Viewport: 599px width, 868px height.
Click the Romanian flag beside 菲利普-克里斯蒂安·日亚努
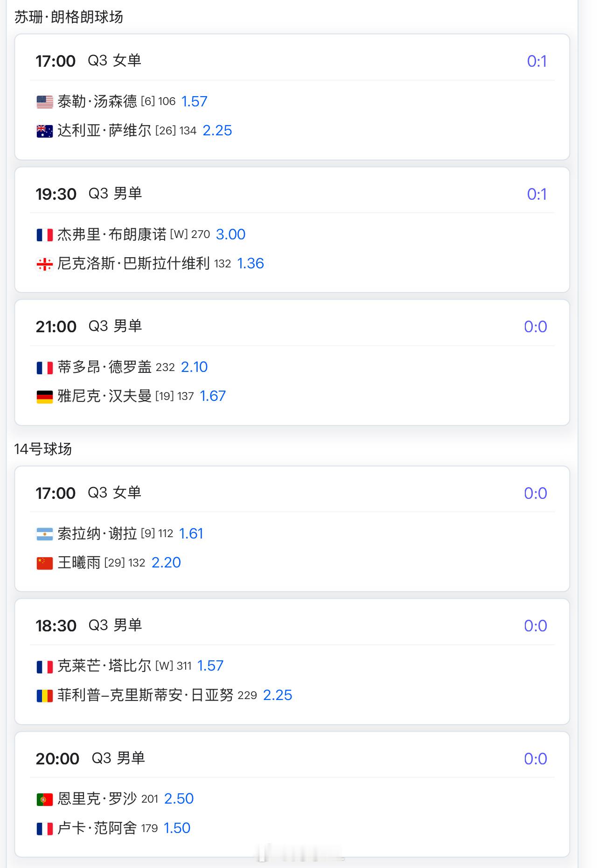click(x=45, y=696)
